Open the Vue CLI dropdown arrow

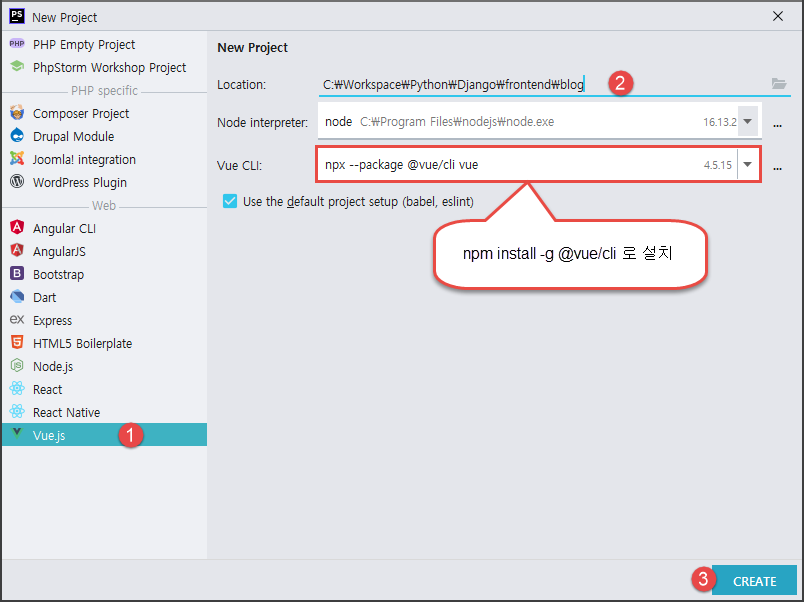748,165
